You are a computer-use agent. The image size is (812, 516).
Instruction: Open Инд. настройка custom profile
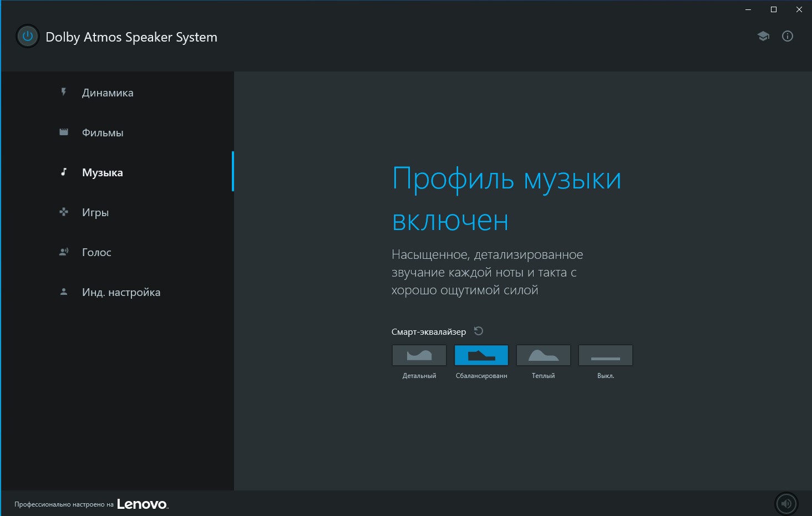pos(121,292)
